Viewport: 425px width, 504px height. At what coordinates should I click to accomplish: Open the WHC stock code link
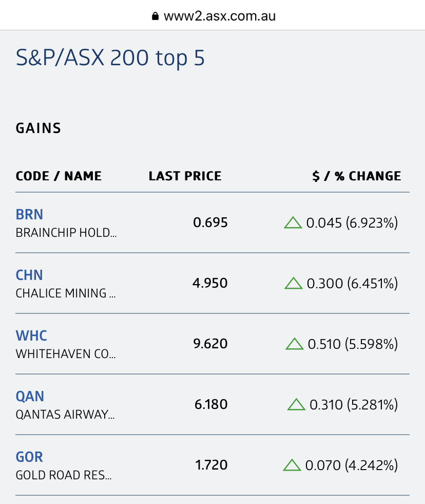point(31,335)
